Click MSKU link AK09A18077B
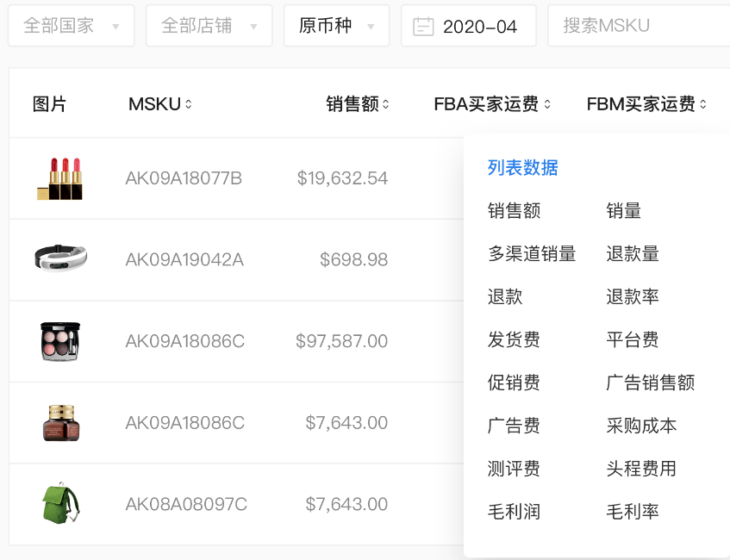Image resolution: width=730 pixels, height=560 pixels. pyautogui.click(x=184, y=178)
